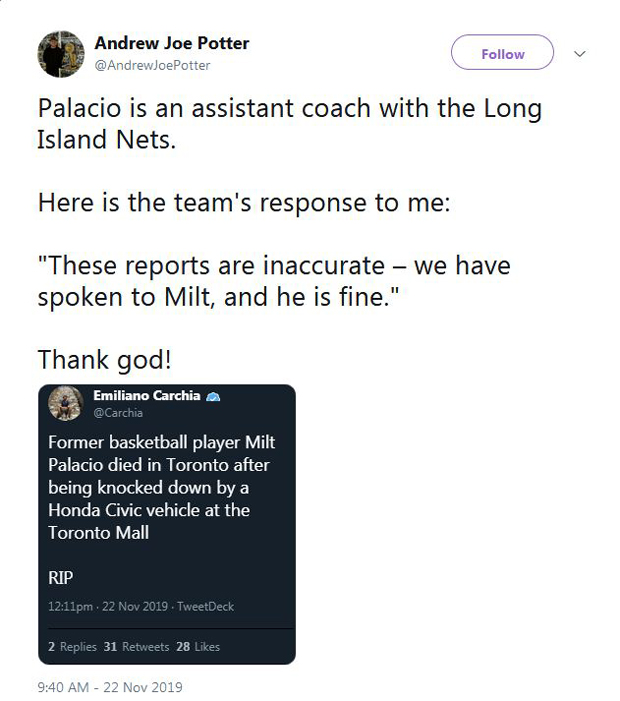620x701 pixels.
Task: Click Andrew Joe Potter's profile avatar
Action: (x=62, y=54)
